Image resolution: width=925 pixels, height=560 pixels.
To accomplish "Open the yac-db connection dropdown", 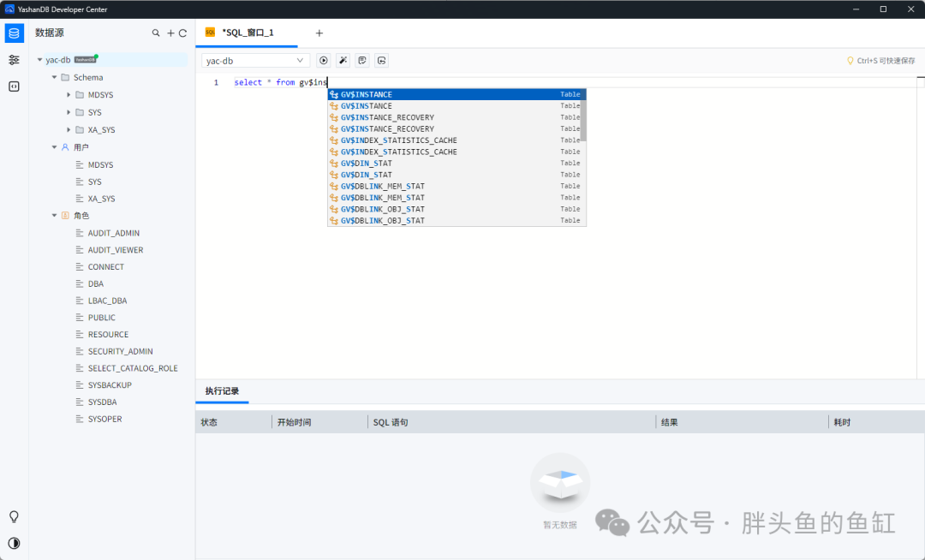I will click(x=255, y=61).
